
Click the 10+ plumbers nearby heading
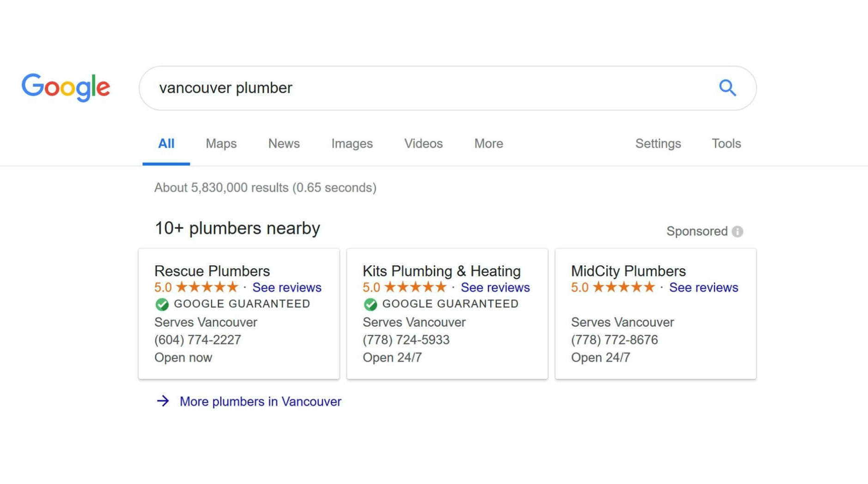(x=237, y=228)
